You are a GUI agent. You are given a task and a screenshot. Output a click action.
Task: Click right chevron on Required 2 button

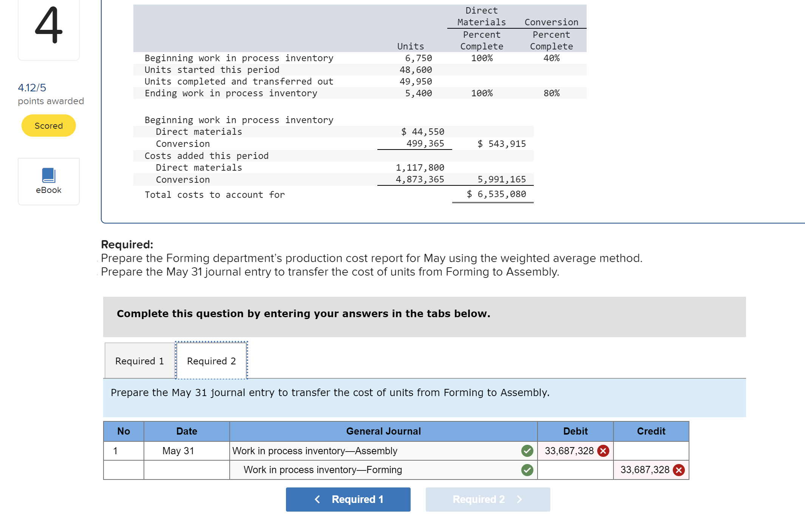pyautogui.click(x=519, y=499)
